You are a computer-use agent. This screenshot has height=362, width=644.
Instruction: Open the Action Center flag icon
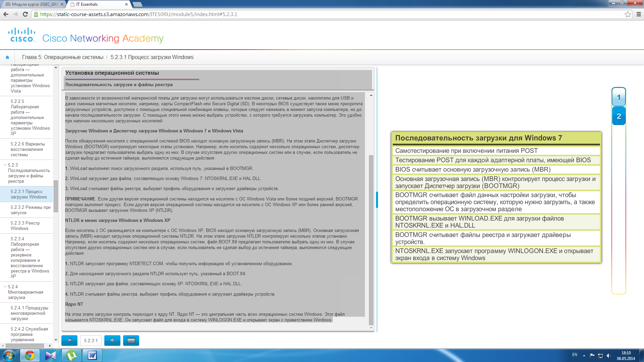click(x=592, y=356)
